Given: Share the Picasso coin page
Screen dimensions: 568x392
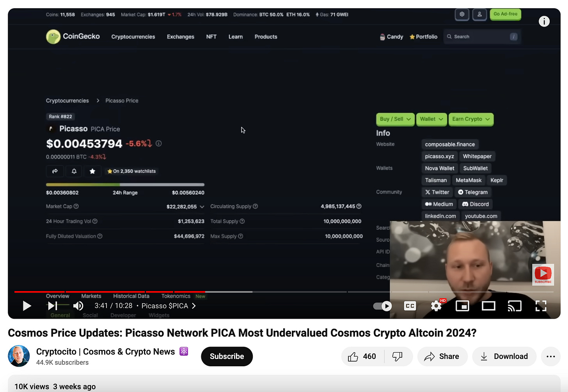Looking at the screenshot, I should (55, 171).
